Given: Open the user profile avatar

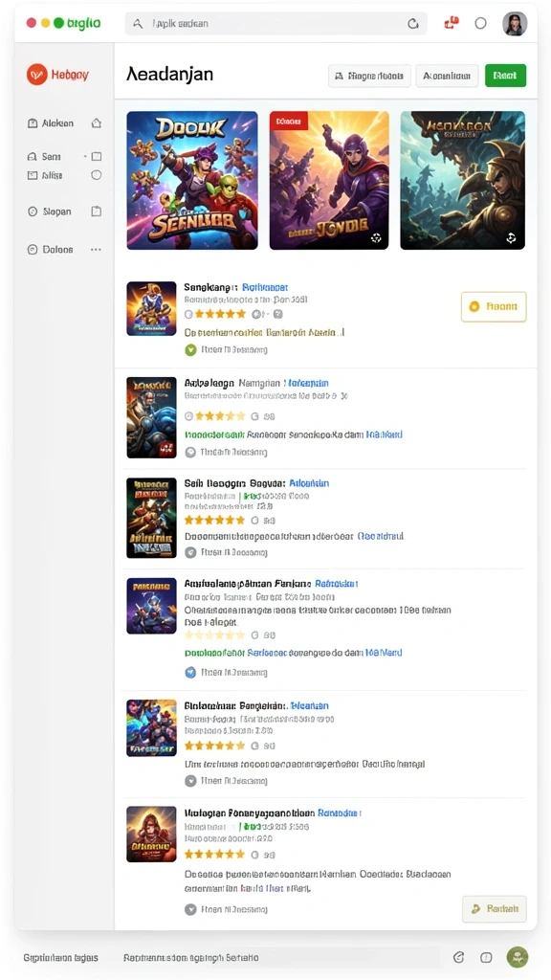Looking at the screenshot, I should click(x=515, y=24).
